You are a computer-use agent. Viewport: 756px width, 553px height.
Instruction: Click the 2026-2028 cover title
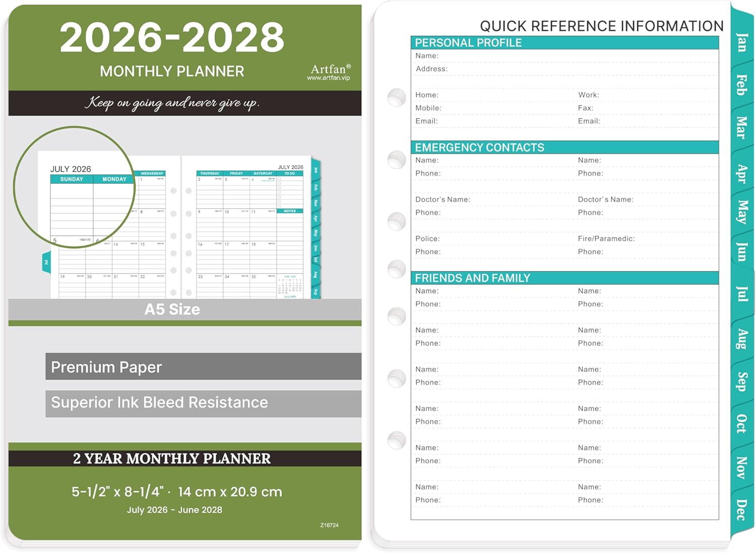172,38
